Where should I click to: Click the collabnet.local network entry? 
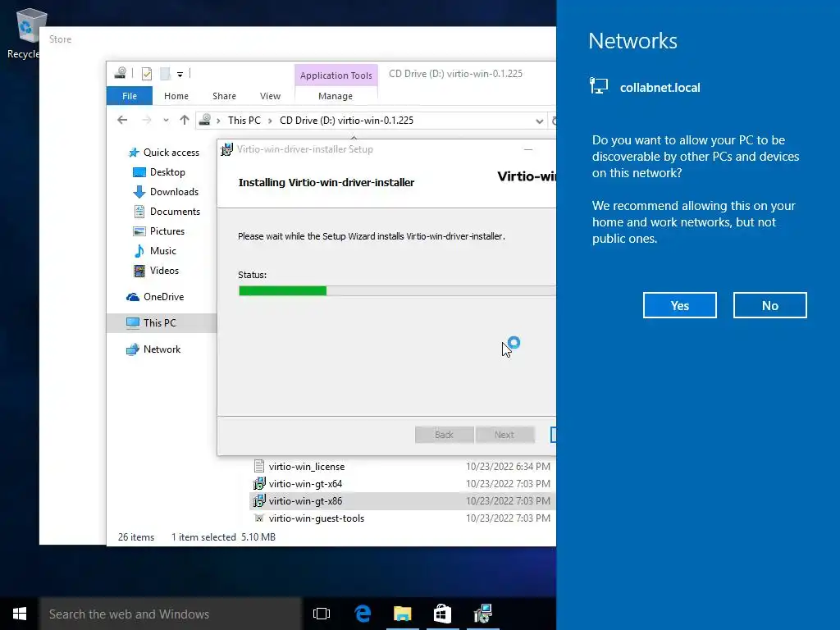coord(645,87)
